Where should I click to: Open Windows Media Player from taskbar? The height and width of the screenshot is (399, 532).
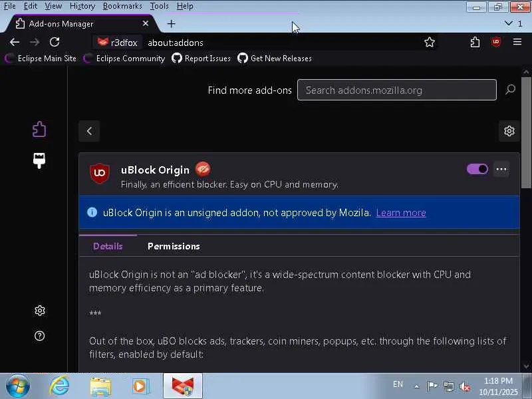tap(140, 386)
